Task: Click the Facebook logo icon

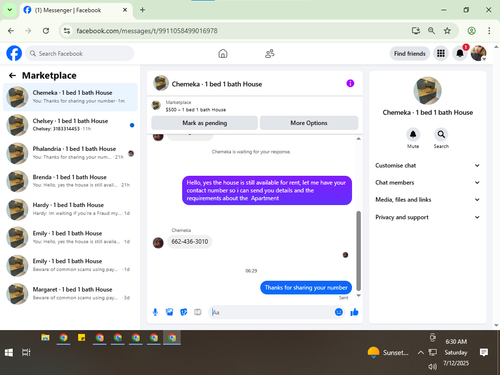Action: click(x=14, y=53)
